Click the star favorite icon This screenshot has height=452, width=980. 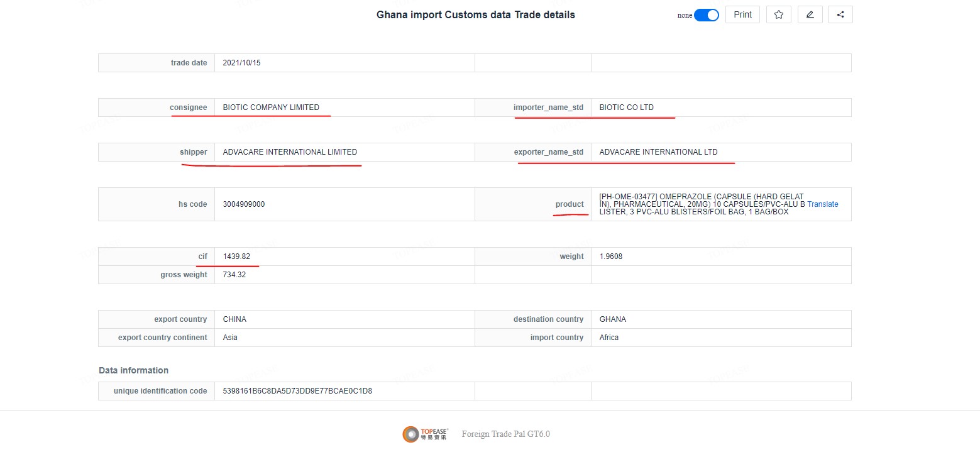[x=779, y=14]
